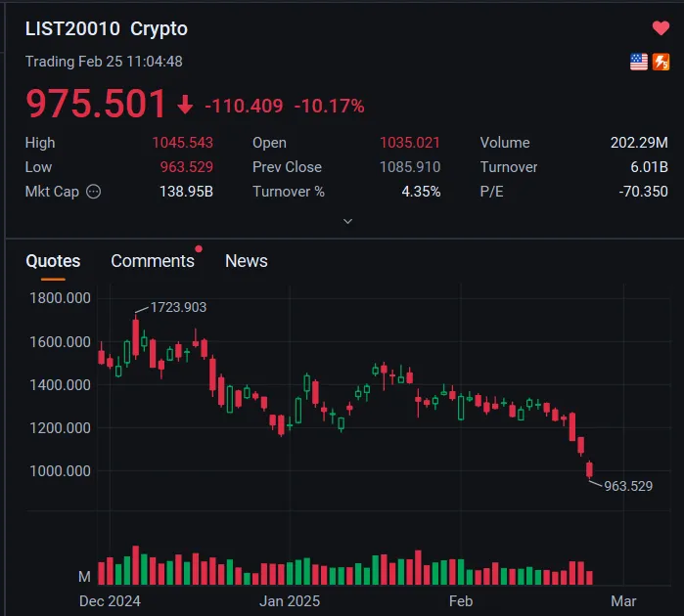This screenshot has height=616, width=684.
Task: Toggle the red heart favorite icon
Action: click(661, 28)
